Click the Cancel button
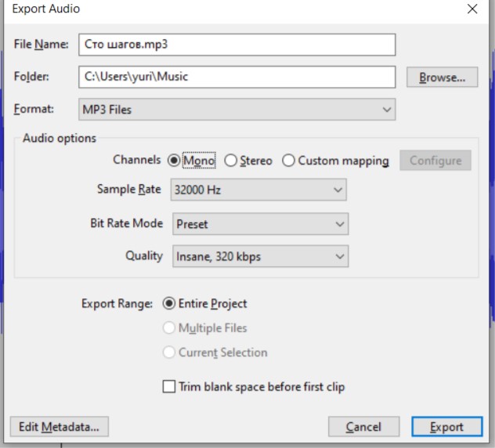 [363, 427]
